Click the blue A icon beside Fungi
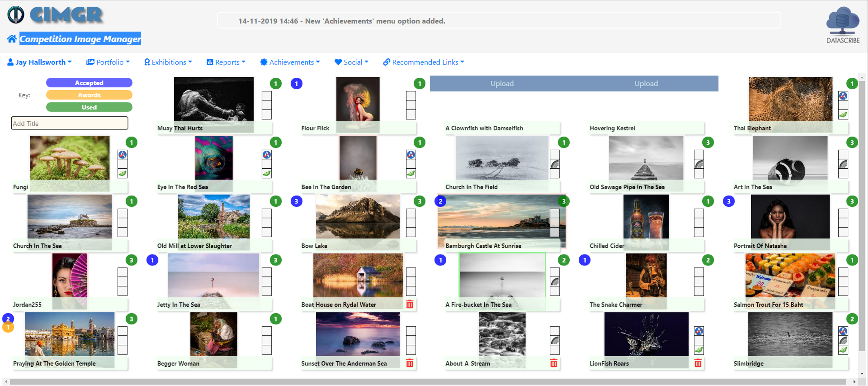This screenshot has height=386, width=868. pyautogui.click(x=123, y=155)
